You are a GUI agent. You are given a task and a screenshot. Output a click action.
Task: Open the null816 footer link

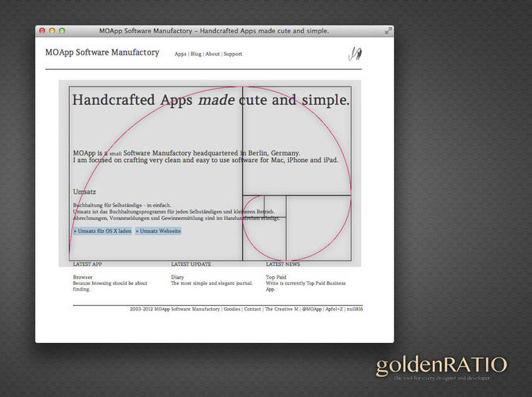pos(355,309)
